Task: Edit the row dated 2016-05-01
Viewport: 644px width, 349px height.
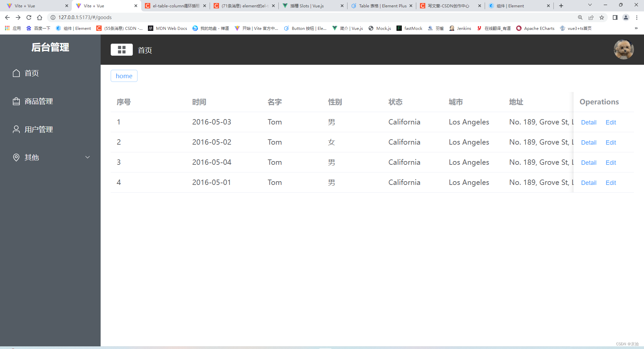Action: click(x=611, y=183)
